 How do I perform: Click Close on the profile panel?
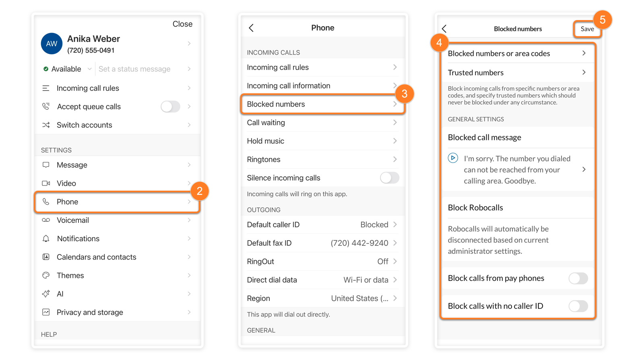(182, 24)
